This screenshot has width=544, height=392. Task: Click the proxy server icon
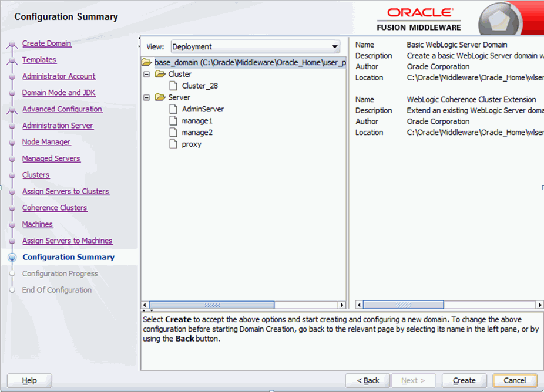[x=173, y=144]
